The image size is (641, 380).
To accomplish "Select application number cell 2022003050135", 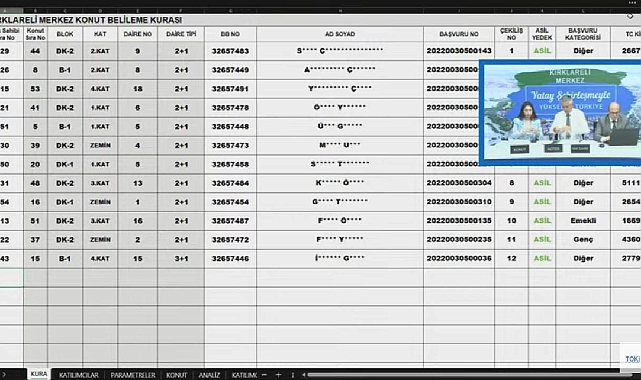I will pos(459,221).
